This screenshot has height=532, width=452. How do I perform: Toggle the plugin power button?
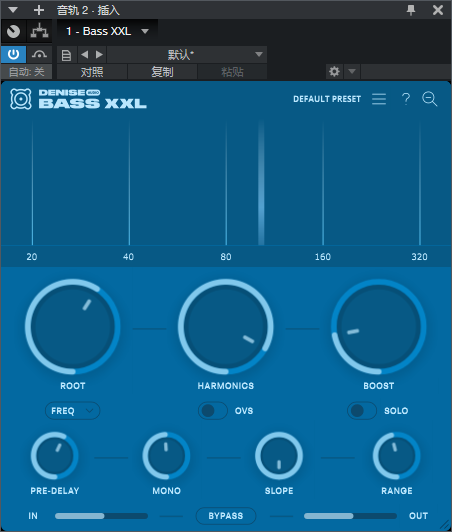[x=14, y=55]
